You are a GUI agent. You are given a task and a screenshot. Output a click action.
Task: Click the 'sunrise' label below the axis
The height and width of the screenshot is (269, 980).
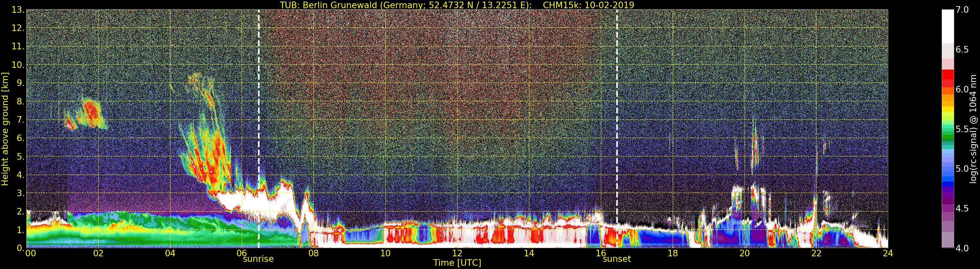pyautogui.click(x=258, y=259)
